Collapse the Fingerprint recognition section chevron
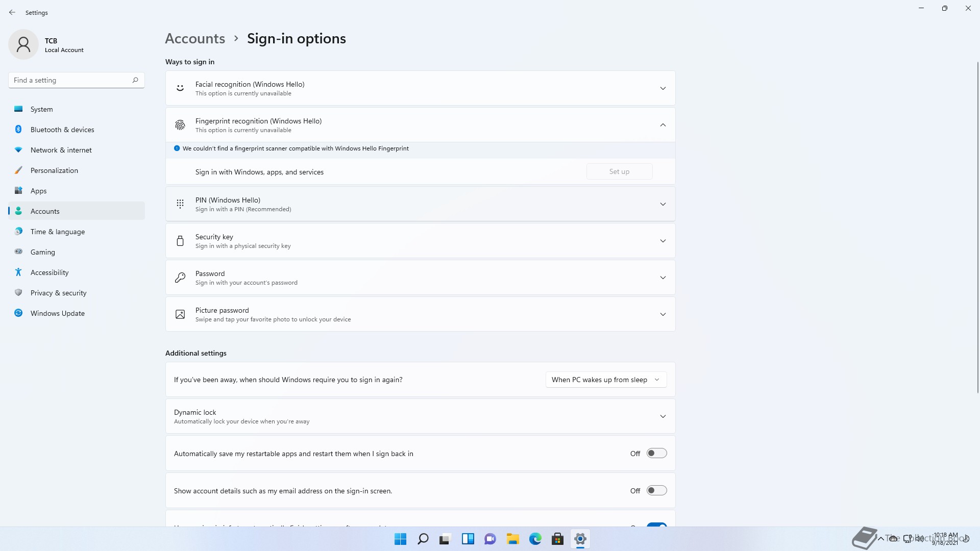Image resolution: width=980 pixels, height=551 pixels. 663,125
